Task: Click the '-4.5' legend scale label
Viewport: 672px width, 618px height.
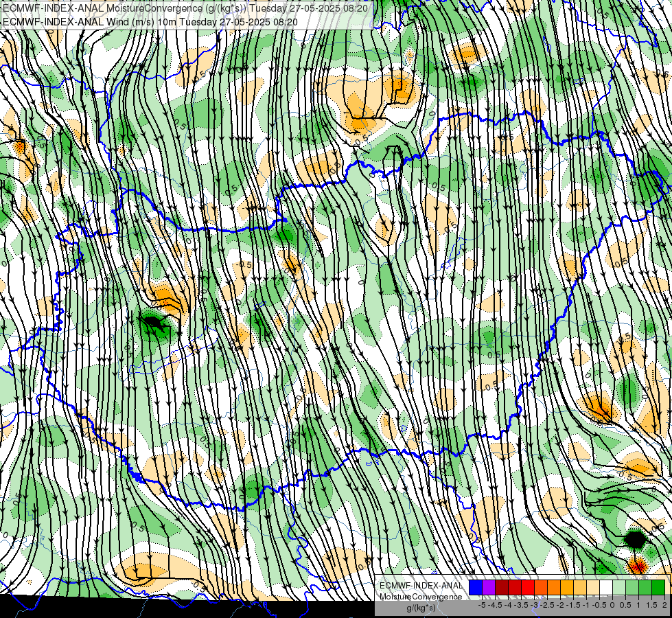Action: (x=495, y=605)
